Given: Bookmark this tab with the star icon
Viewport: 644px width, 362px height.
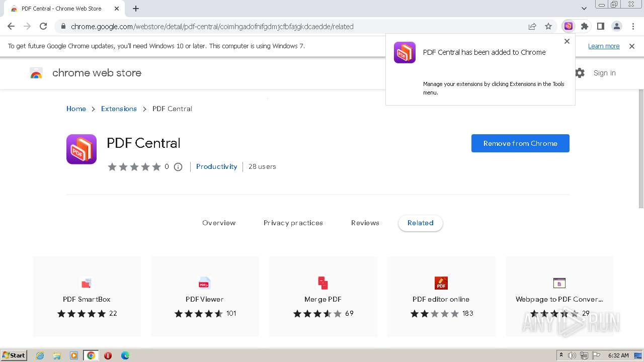Looking at the screenshot, I should coord(548,27).
